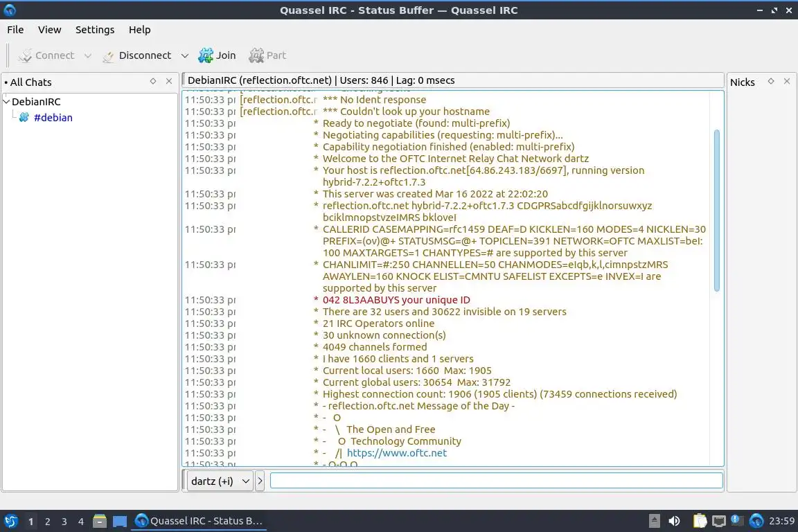Click the Quassel tray icon

(x=756, y=521)
